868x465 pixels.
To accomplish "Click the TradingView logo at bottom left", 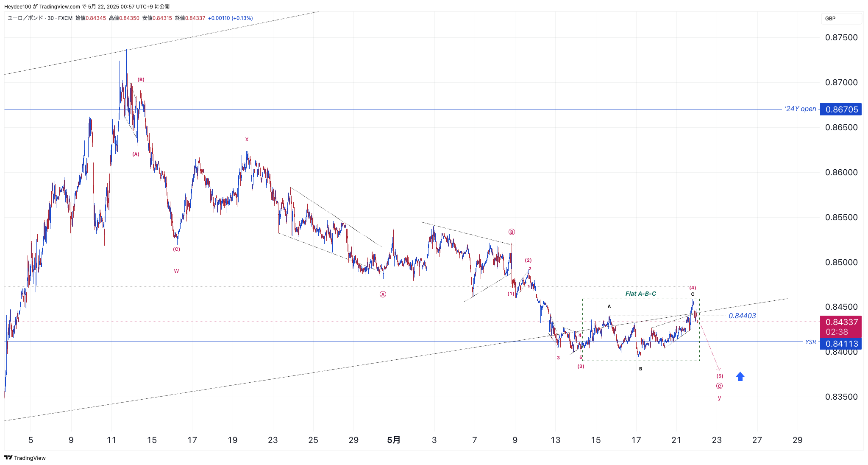I will pos(25,458).
